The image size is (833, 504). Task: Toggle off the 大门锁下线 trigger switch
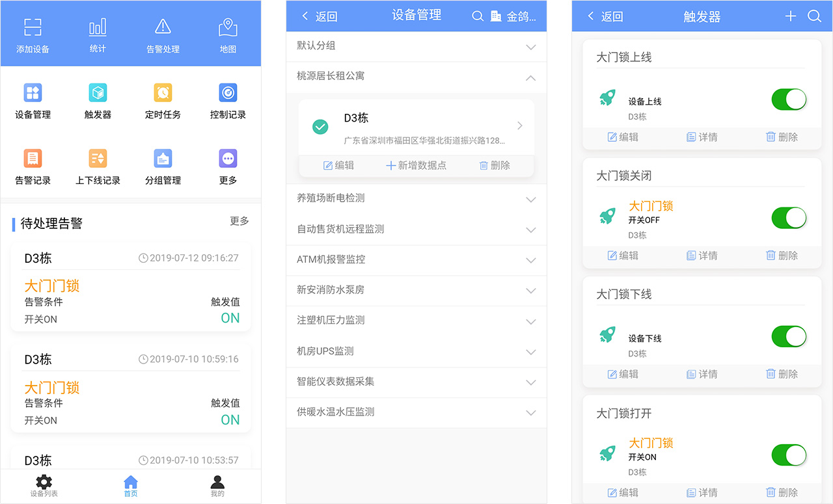pyautogui.click(x=789, y=336)
